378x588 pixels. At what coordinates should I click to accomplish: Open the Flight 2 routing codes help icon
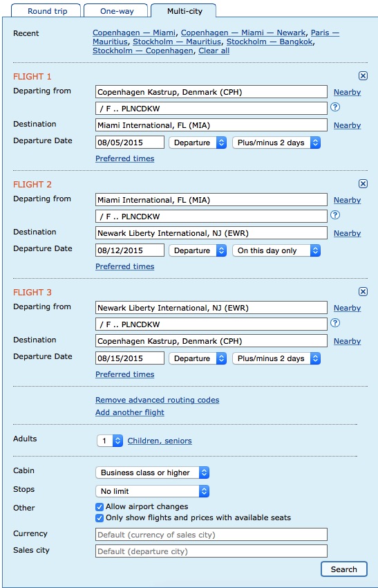point(335,215)
